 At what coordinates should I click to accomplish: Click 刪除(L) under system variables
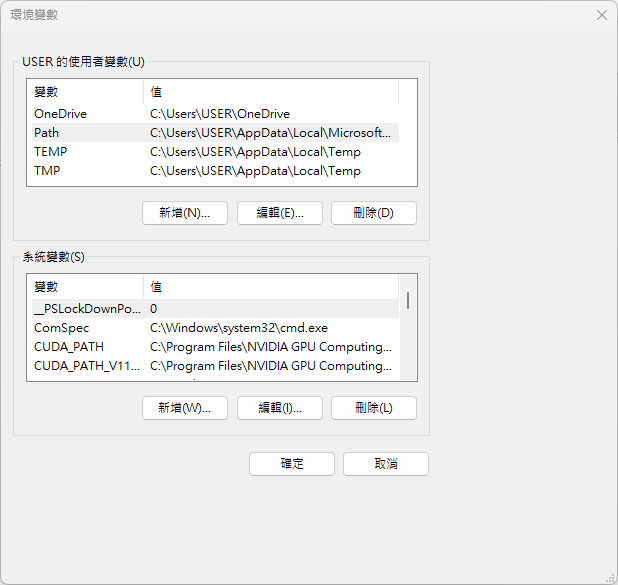[x=374, y=408]
